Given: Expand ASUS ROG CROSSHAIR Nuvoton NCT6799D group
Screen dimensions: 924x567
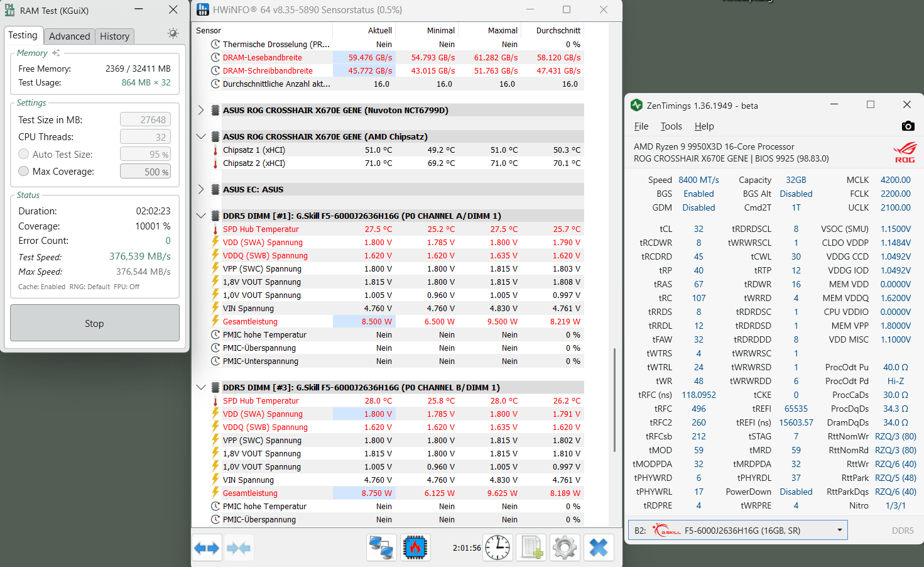Looking at the screenshot, I should (x=201, y=110).
